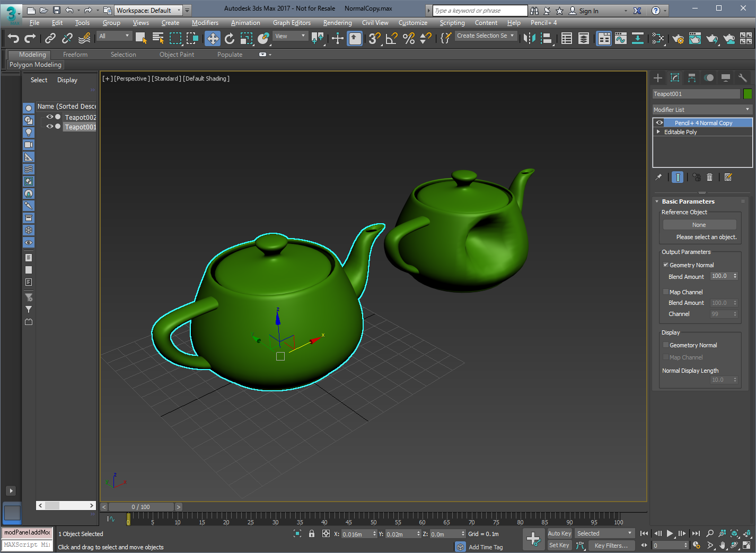Screen dimensions: 756x553
Task: Uncheck Geometry Normal under Output Parameters
Action: pos(665,265)
